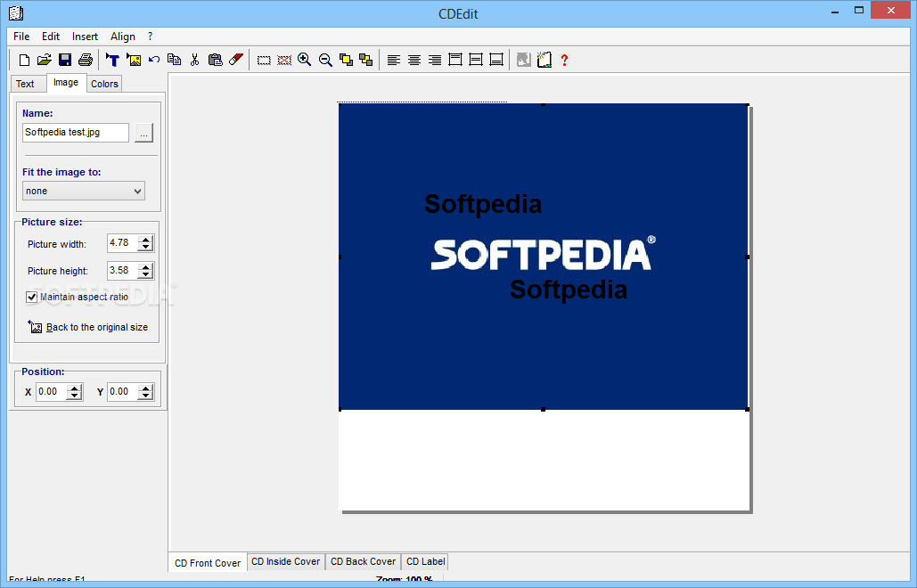Decrease X position with down arrow
Screen dimensions: 917x588
(x=74, y=396)
